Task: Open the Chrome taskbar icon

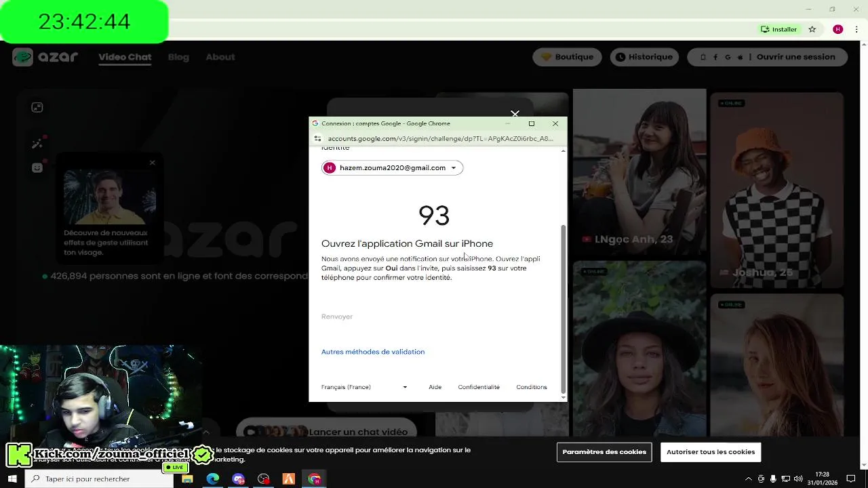Action: click(315, 479)
